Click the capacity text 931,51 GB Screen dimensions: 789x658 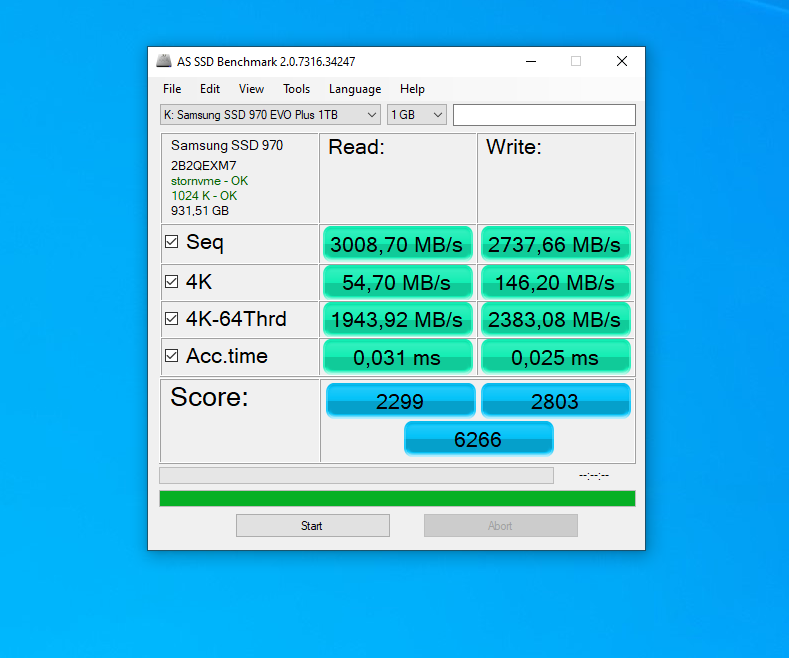pyautogui.click(x=200, y=211)
